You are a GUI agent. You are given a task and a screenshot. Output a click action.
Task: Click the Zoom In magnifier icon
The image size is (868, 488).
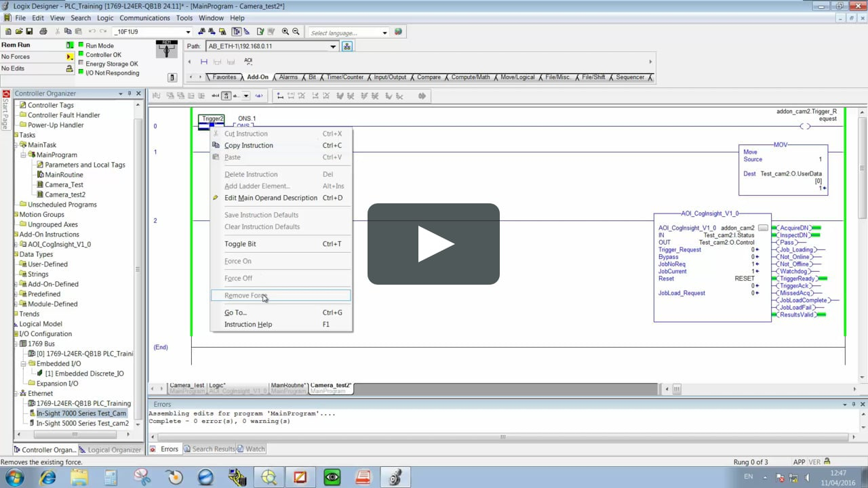[x=285, y=32]
